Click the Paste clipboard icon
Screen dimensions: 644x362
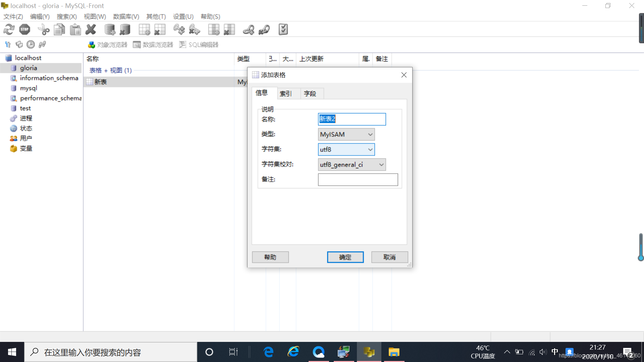click(x=75, y=29)
